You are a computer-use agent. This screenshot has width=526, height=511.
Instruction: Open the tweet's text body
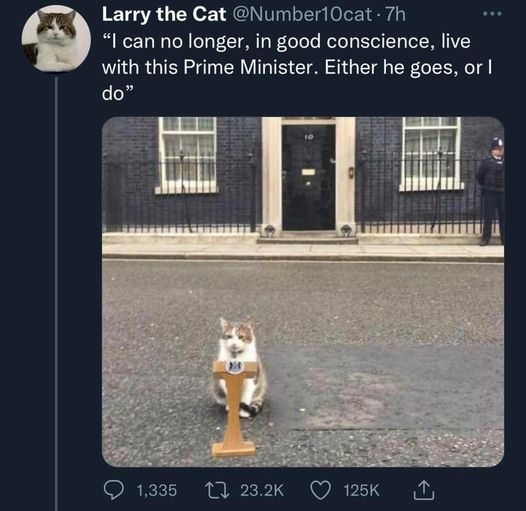(297, 67)
